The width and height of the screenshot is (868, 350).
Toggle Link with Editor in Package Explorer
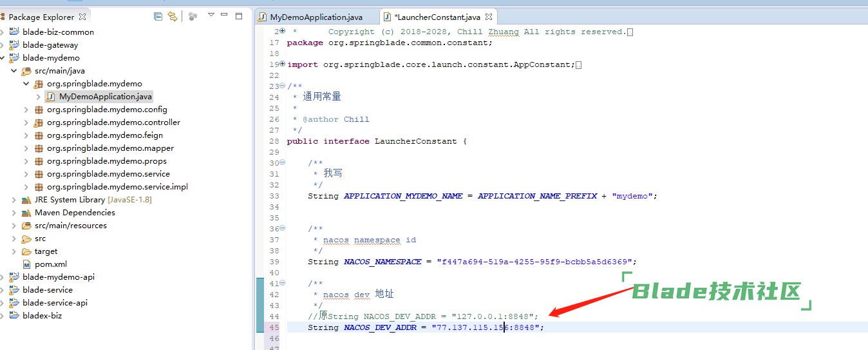172,16
